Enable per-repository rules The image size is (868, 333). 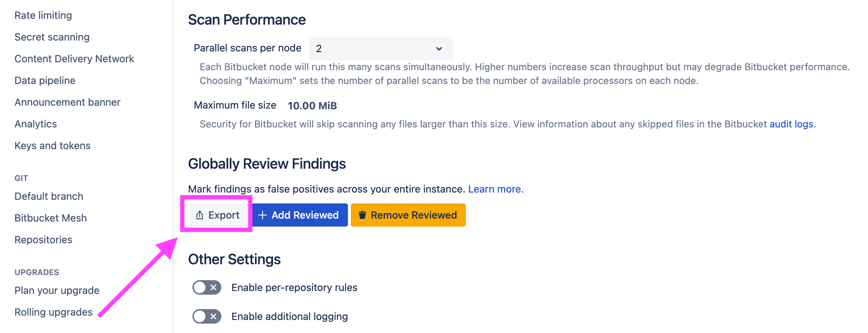coord(207,287)
